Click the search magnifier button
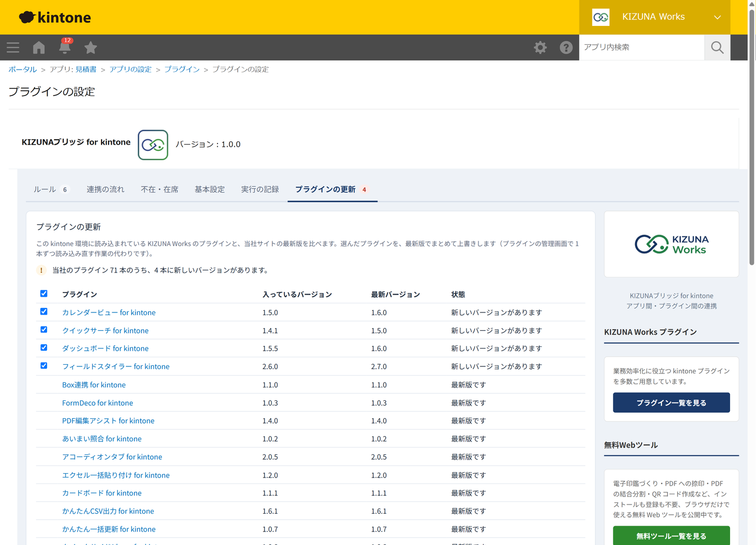 coord(717,47)
